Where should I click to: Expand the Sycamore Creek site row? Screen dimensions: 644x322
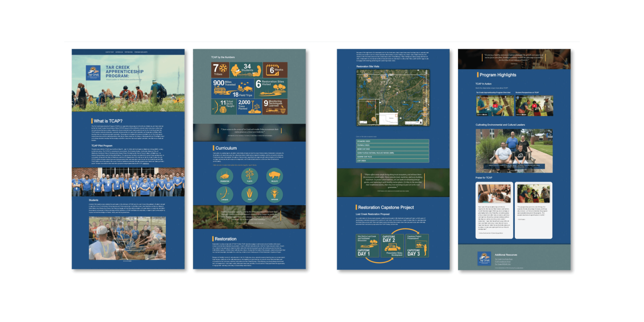(393, 141)
